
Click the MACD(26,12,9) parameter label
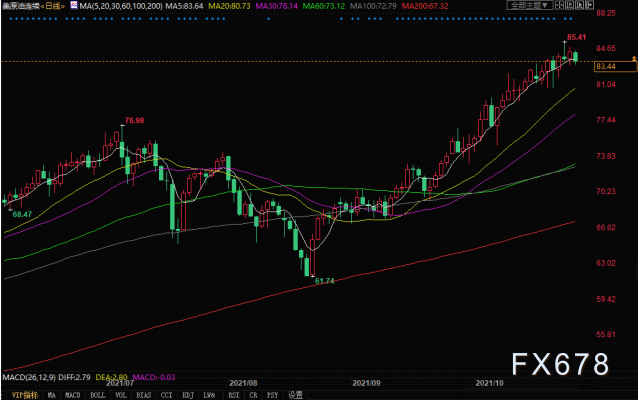(29, 377)
